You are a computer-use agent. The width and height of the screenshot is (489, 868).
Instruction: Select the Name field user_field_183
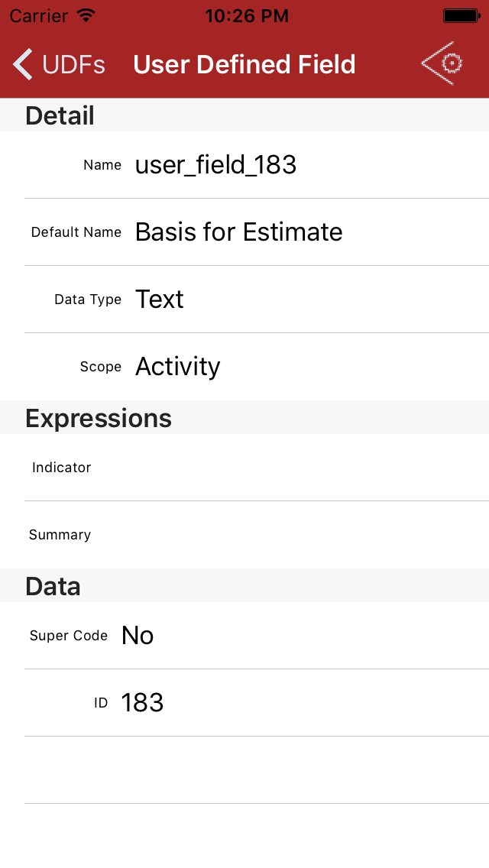pos(215,165)
